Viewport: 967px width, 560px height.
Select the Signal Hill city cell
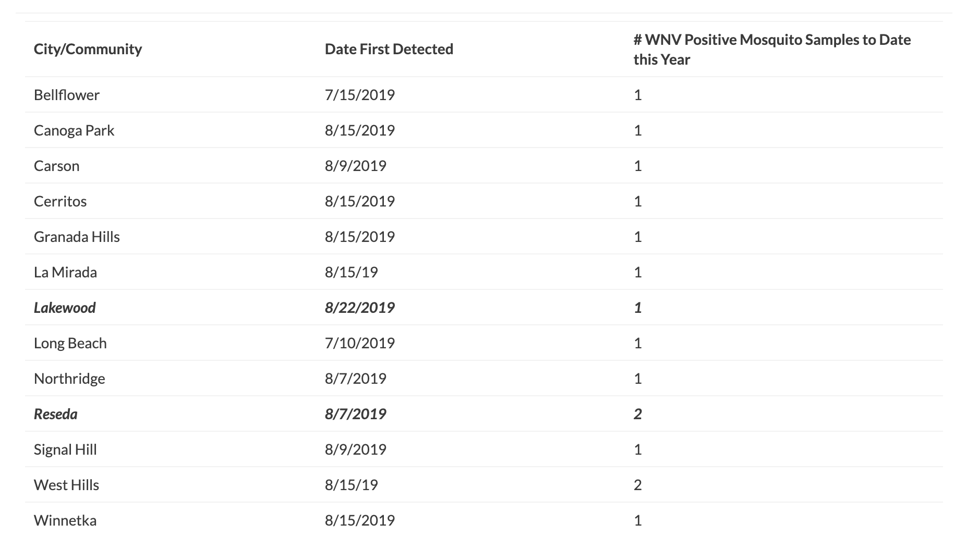pos(65,449)
